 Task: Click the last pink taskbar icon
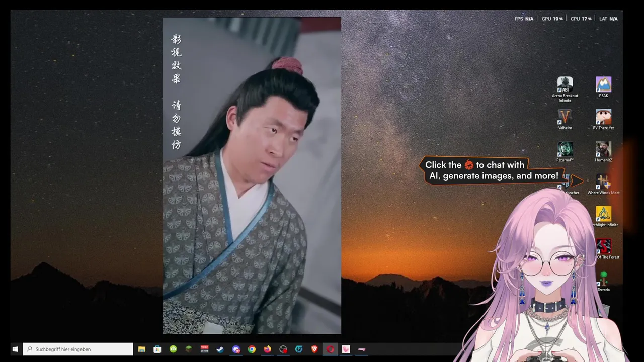pos(362,349)
